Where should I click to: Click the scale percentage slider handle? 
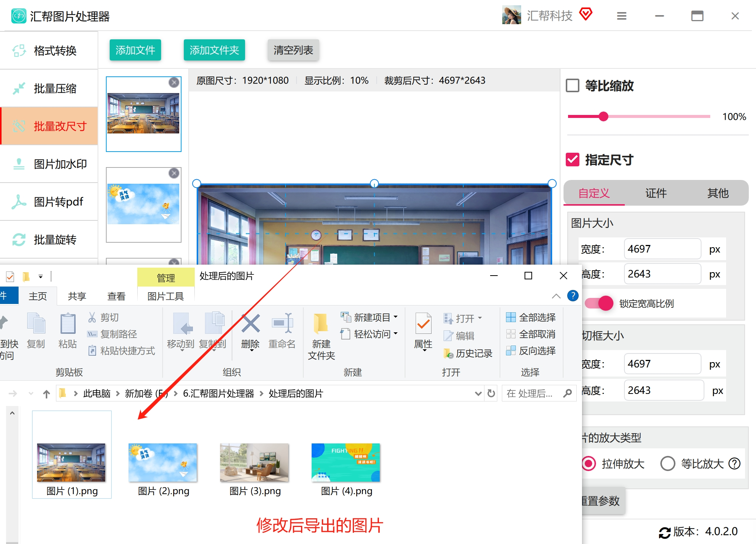[x=604, y=116]
